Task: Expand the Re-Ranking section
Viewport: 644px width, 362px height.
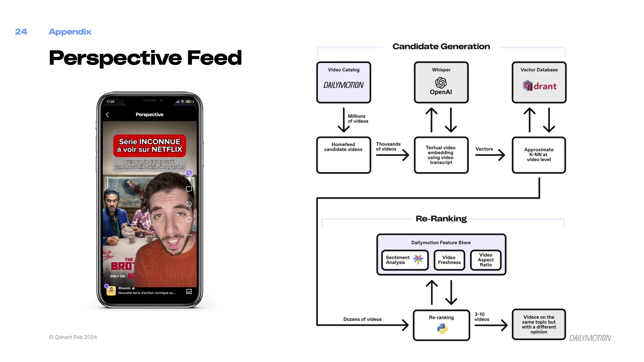Action: click(x=441, y=218)
